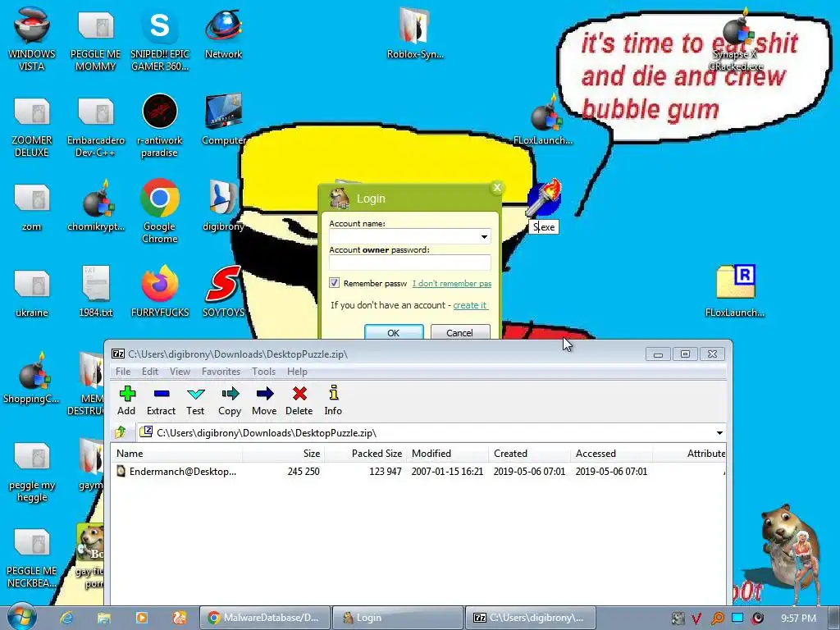Open Internet Explorer from the taskbar

pos(66,618)
